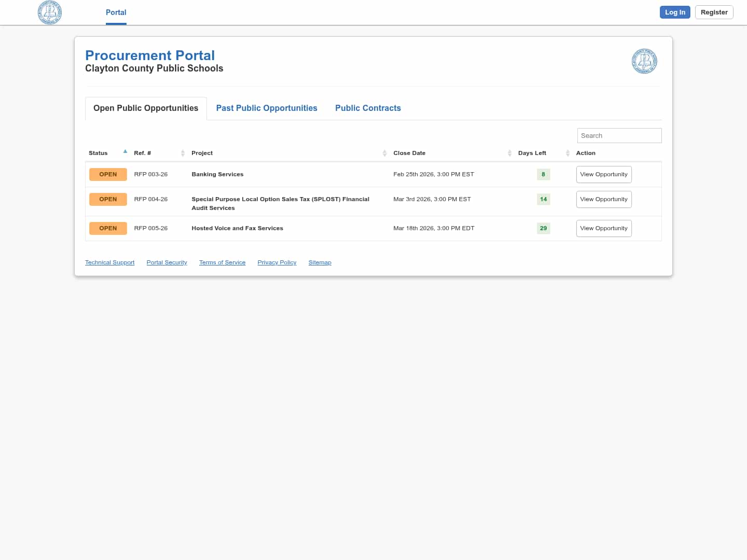Select Open Public Opportunities tab
747x560 pixels.
click(146, 108)
